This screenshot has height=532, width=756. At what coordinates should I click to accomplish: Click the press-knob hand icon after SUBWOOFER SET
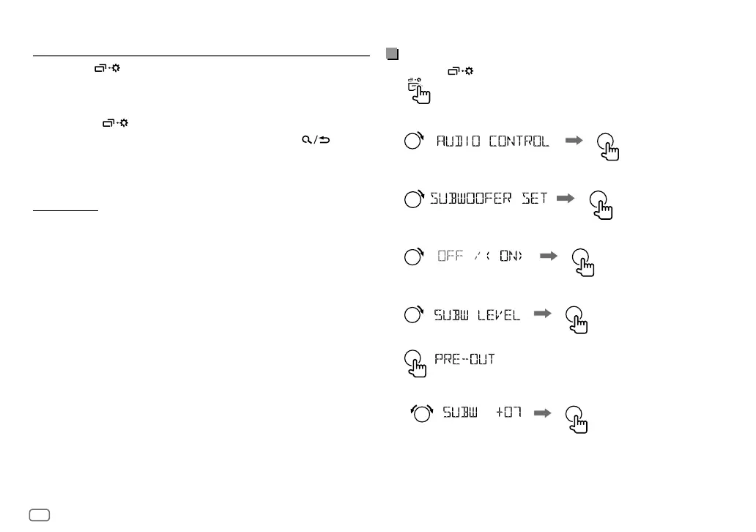[601, 205]
